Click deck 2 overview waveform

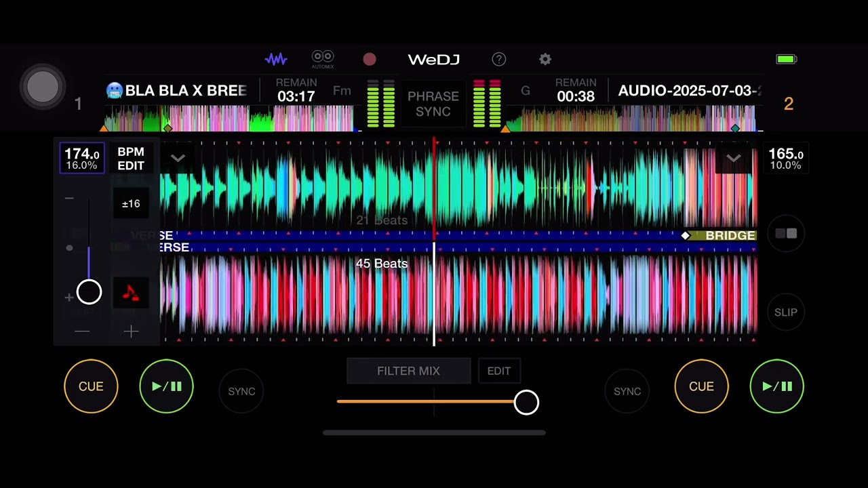(x=631, y=118)
